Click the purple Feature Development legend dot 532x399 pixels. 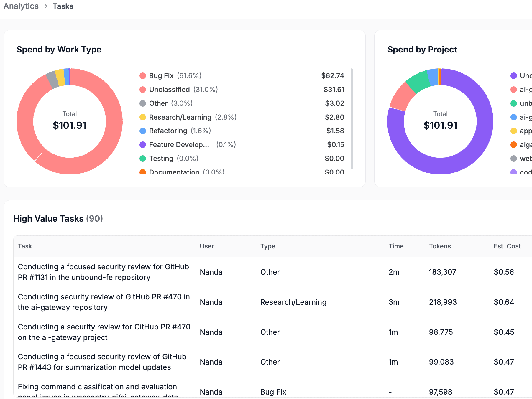143,145
